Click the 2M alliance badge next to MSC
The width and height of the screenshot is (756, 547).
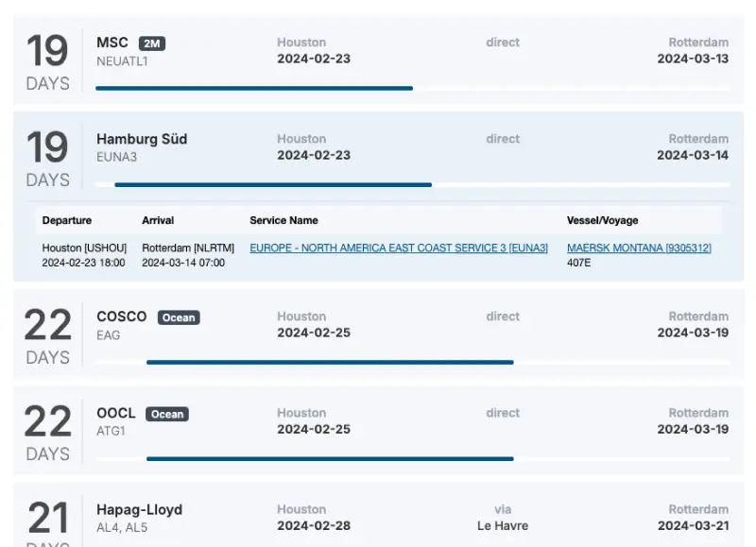pos(152,43)
